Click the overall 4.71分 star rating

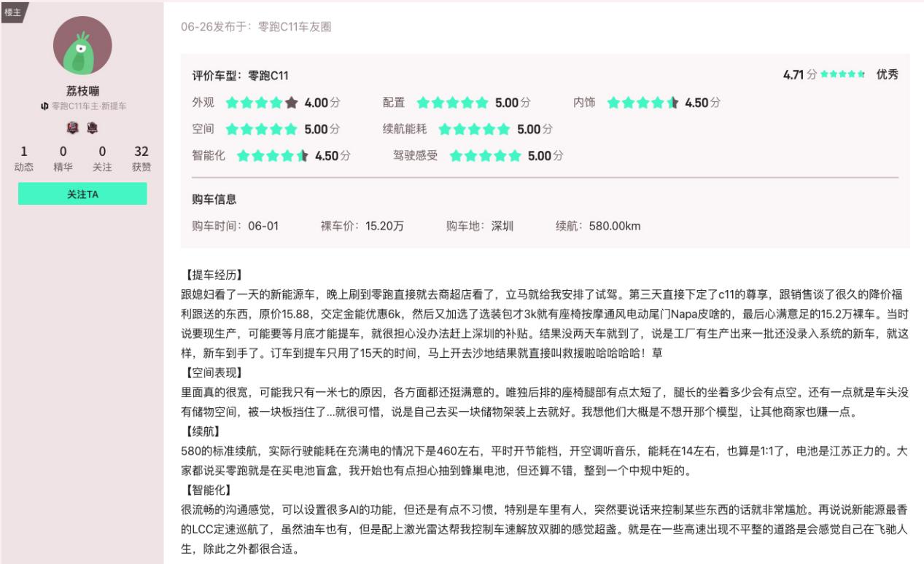pos(843,75)
